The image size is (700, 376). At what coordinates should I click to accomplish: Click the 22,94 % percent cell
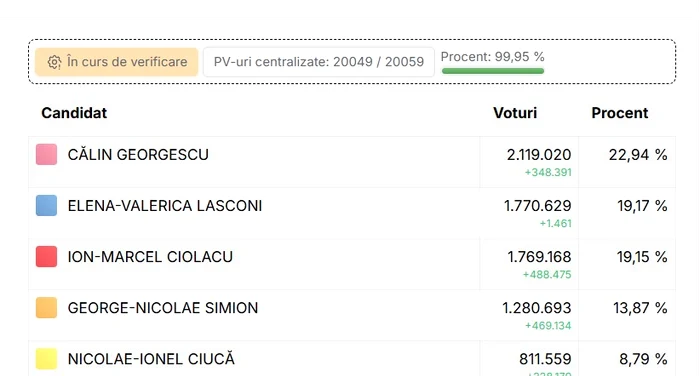click(638, 155)
